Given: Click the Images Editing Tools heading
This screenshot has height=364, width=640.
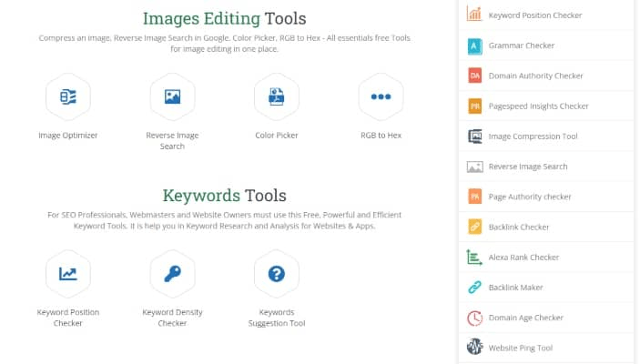Looking at the screenshot, I should (225, 18).
